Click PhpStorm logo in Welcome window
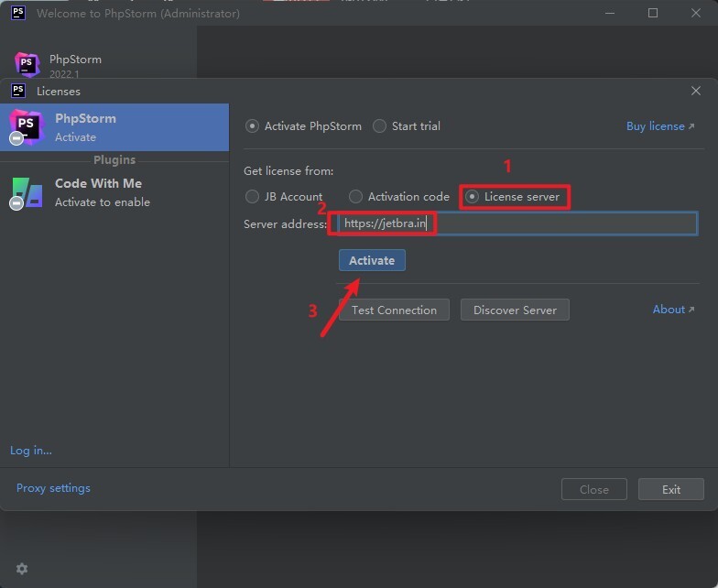 (27, 64)
